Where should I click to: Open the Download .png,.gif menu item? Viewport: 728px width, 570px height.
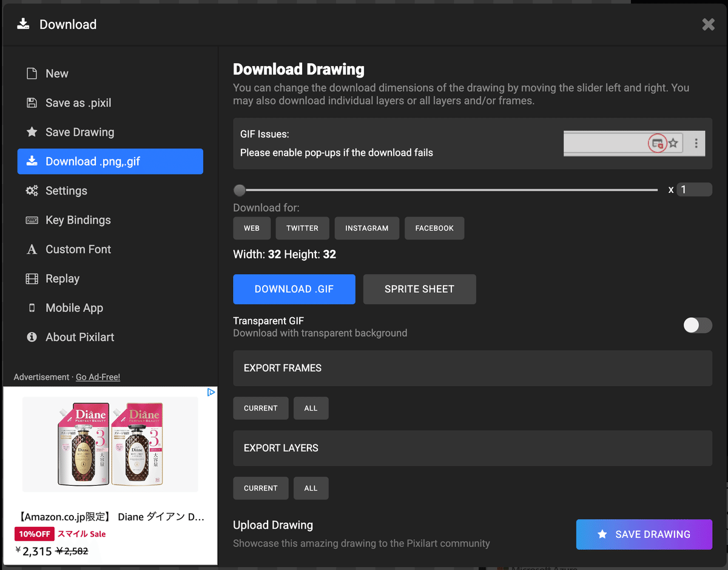click(110, 162)
